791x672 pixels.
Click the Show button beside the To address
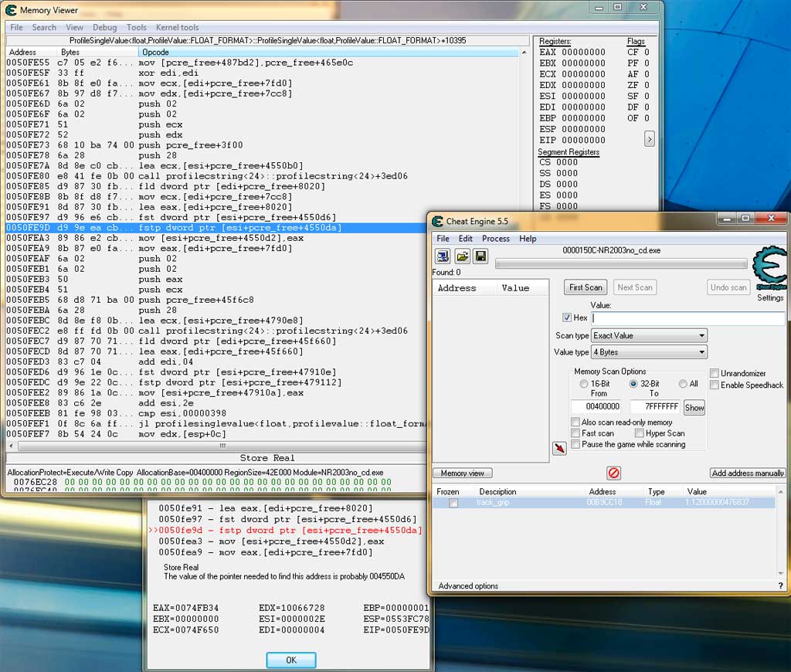(x=694, y=408)
